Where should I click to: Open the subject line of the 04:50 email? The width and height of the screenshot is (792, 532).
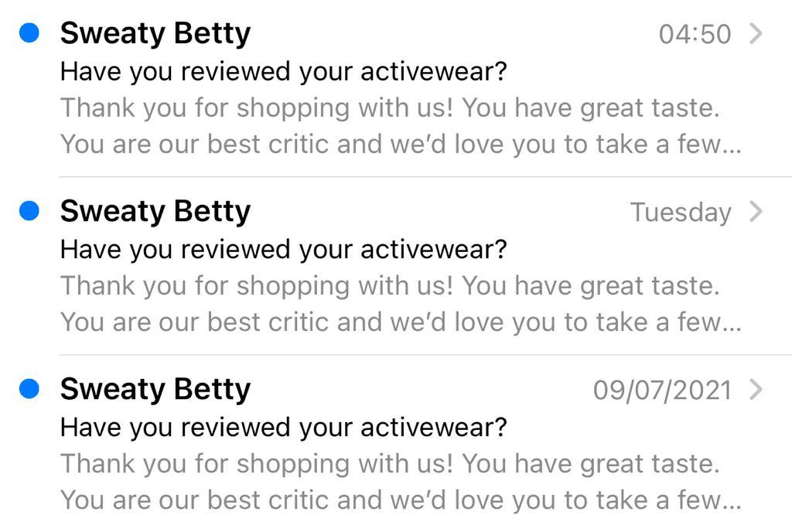coord(283,72)
